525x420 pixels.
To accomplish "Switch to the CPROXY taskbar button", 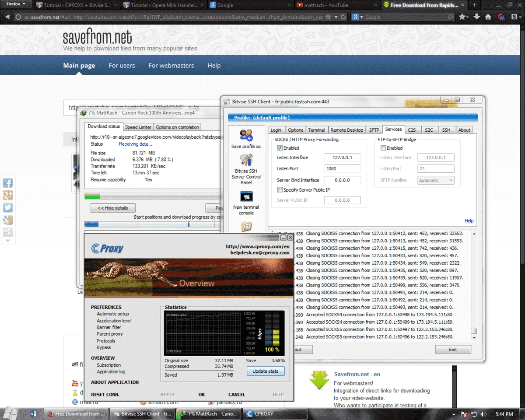I will point(275,413).
